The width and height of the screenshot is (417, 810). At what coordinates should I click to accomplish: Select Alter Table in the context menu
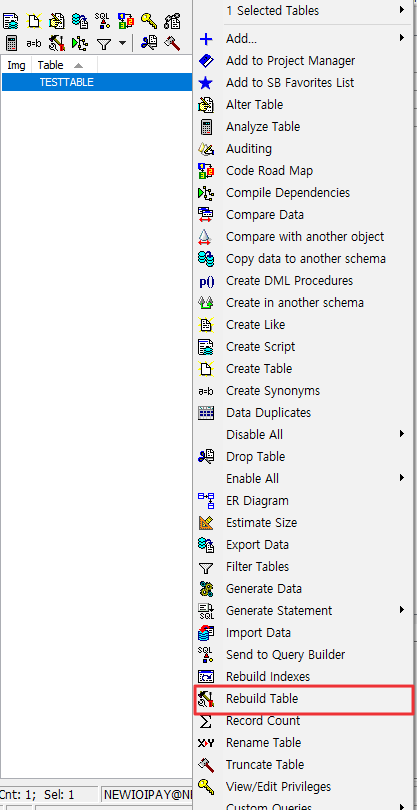click(303, 104)
